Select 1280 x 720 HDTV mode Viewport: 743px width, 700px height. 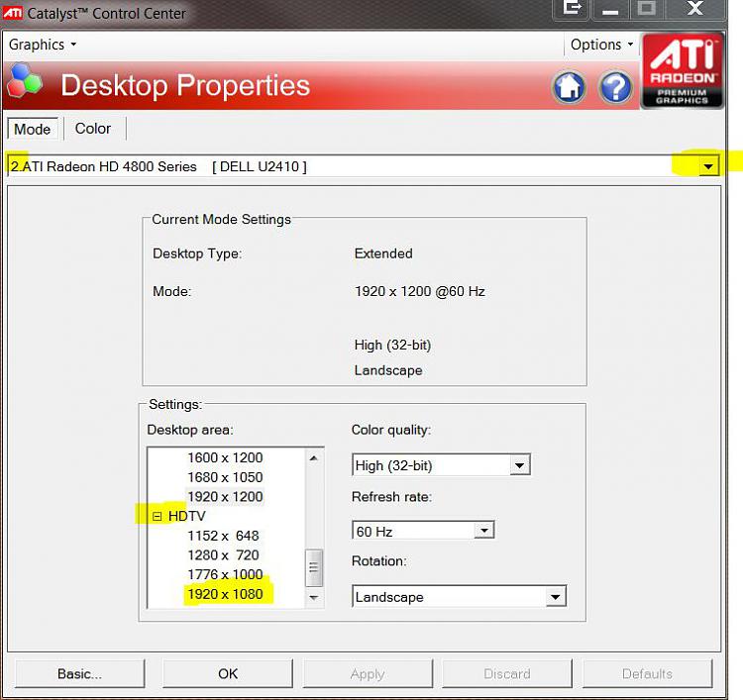click(x=223, y=555)
